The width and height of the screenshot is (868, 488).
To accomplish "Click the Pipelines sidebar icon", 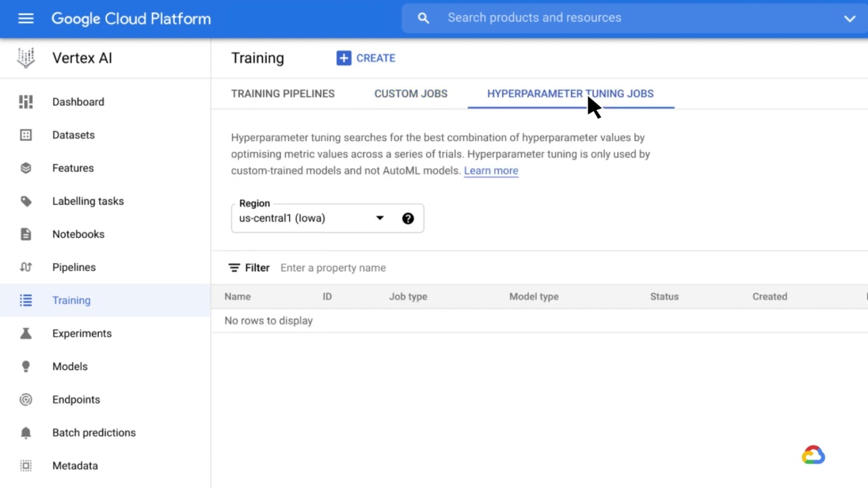I will [26, 267].
